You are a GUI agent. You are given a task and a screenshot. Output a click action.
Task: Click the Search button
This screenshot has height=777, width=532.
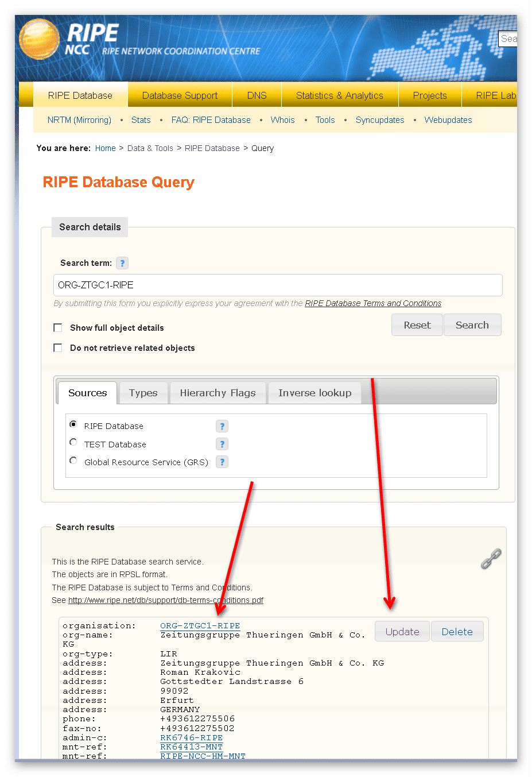pyautogui.click(x=472, y=325)
